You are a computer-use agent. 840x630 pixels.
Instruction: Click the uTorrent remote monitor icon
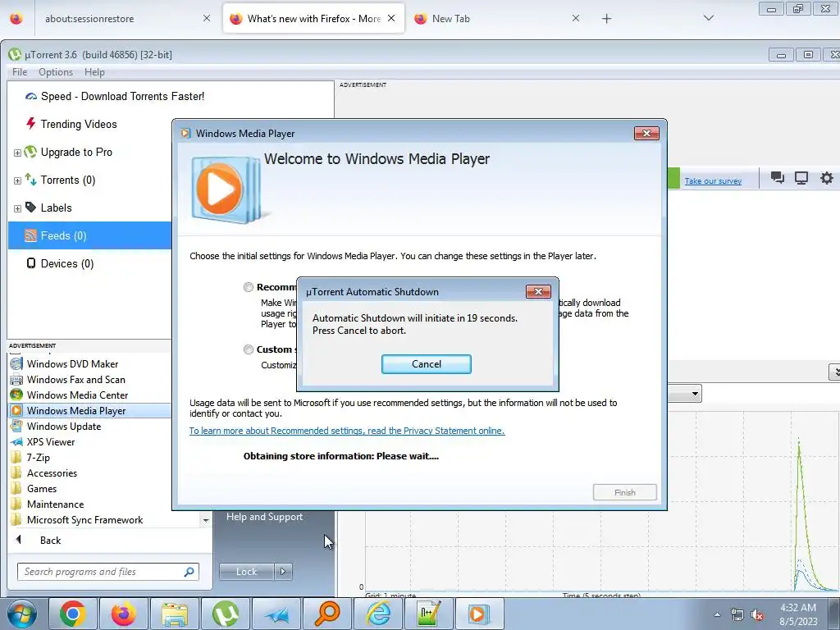(x=801, y=178)
